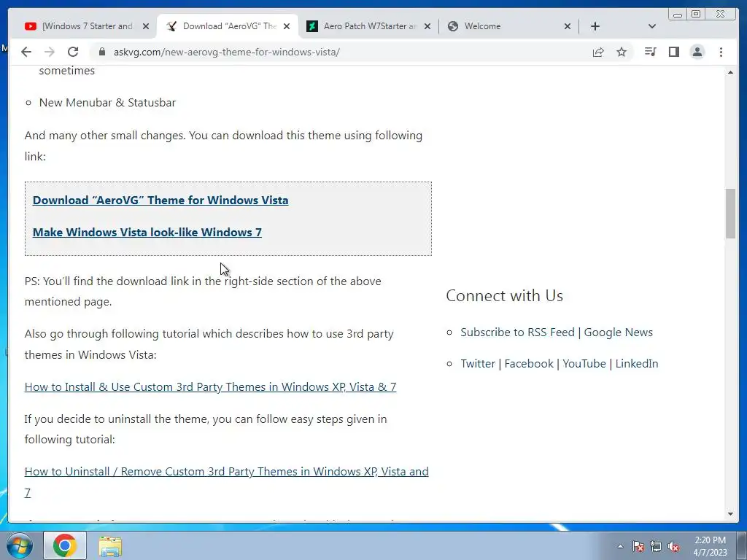Reload the current page
Viewport: 747px width, 560px height.
click(x=72, y=52)
